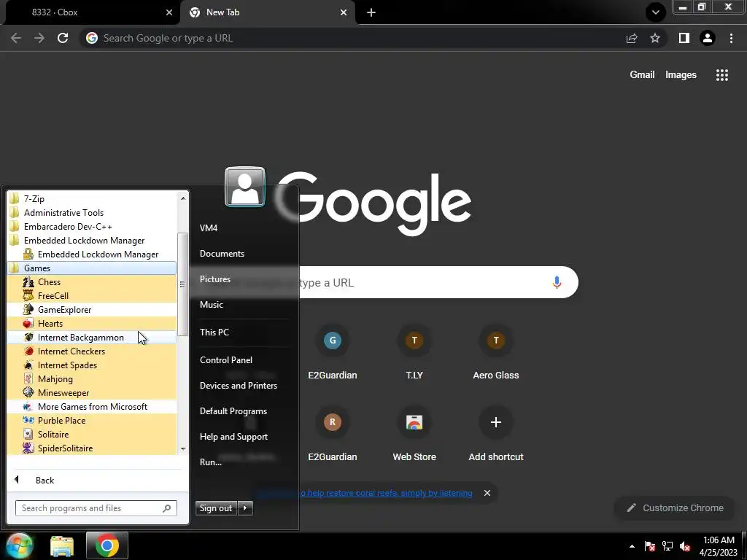The image size is (747, 560).
Task: Open Chrome tab search dropdown
Action: tap(656, 12)
